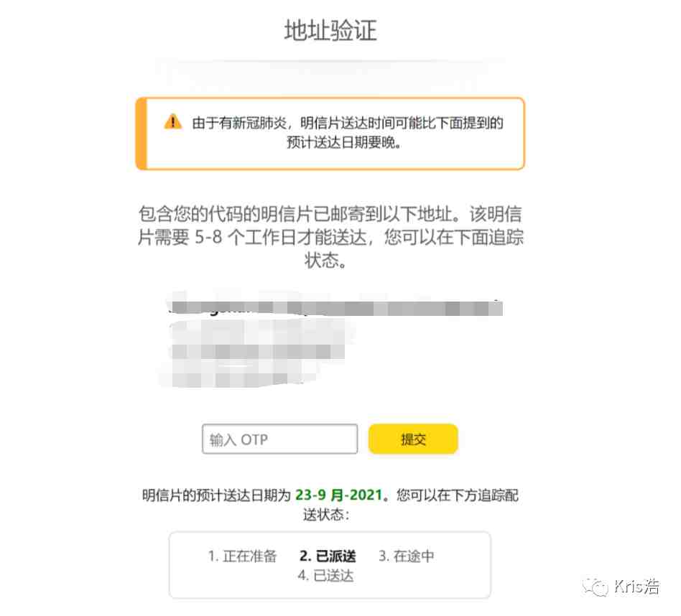Click the green date 23-9 月-2021
This screenshot has height=616, width=681.
(339, 495)
